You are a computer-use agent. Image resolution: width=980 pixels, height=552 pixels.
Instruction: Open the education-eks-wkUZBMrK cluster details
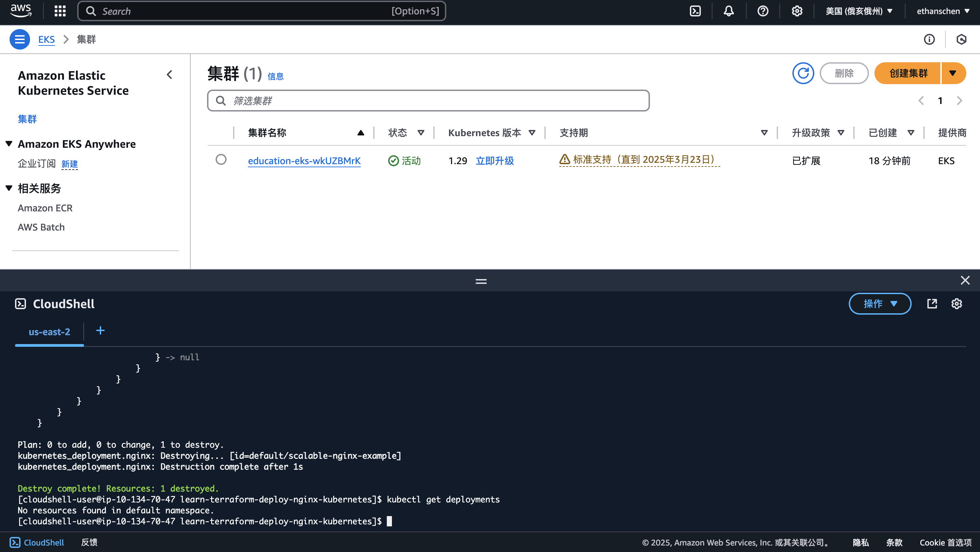coord(304,161)
